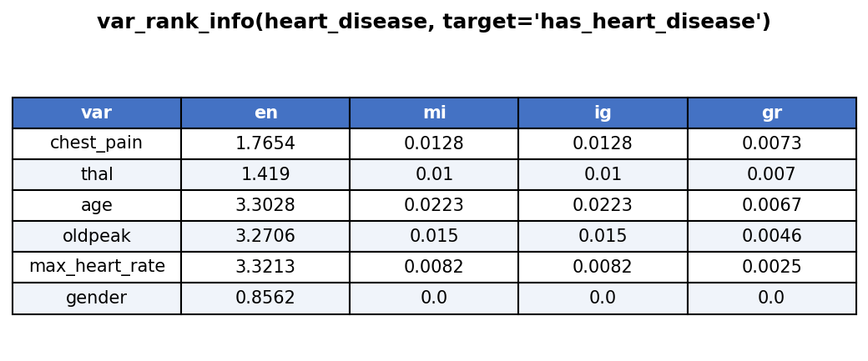Click the 3.3028 entropy value for age

pyautogui.click(x=265, y=206)
